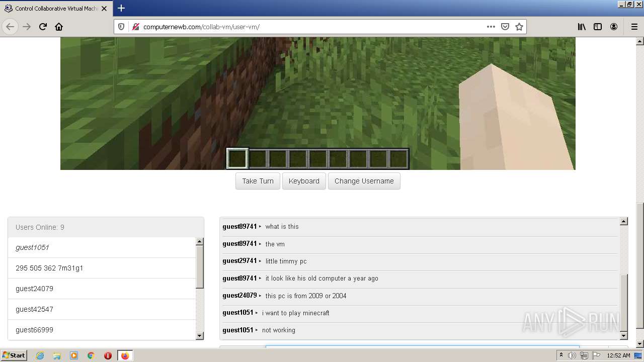
Task: Open the Library bookmarks and history
Action: 582,27
